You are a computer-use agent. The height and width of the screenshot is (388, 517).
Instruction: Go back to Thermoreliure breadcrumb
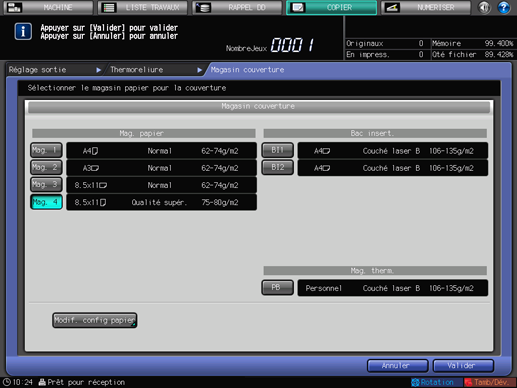pyautogui.click(x=137, y=70)
